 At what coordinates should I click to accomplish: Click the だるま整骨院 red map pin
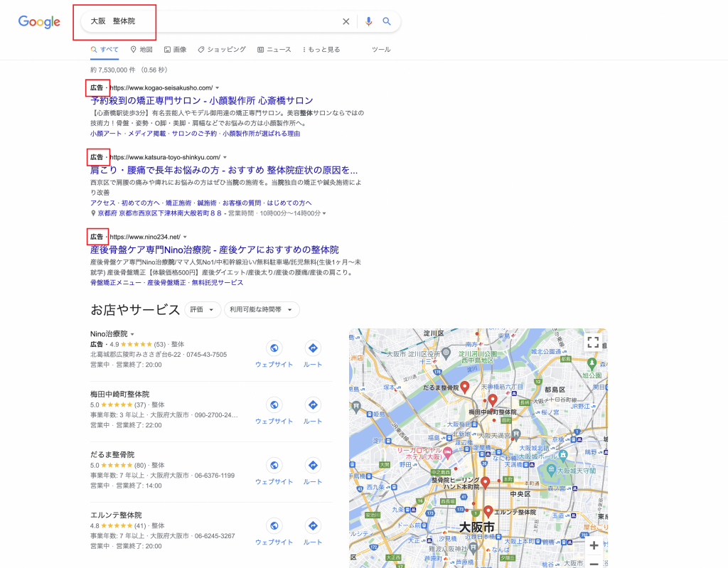(465, 388)
